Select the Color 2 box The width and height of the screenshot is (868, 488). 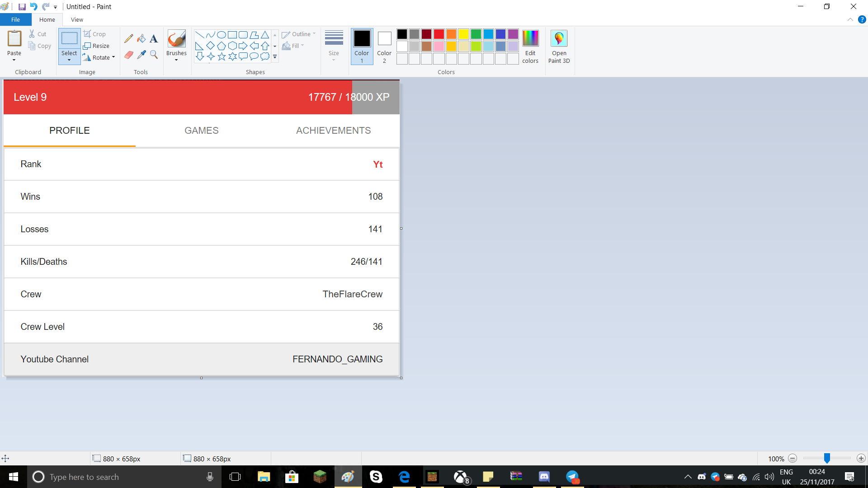(x=384, y=47)
